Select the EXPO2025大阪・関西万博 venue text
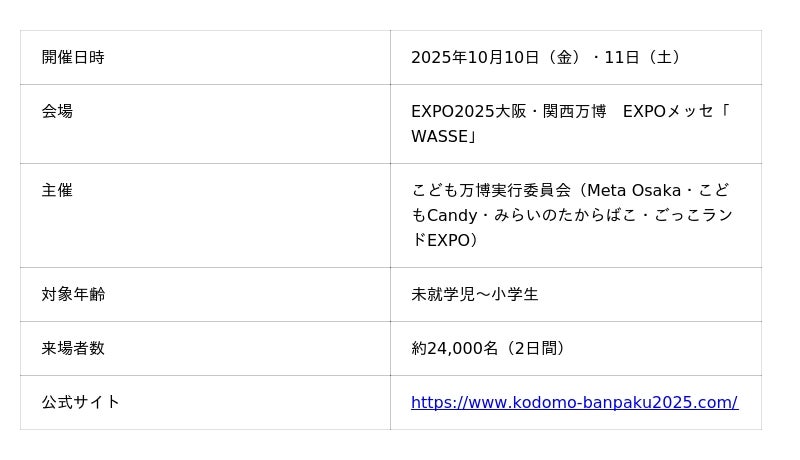 509,112
